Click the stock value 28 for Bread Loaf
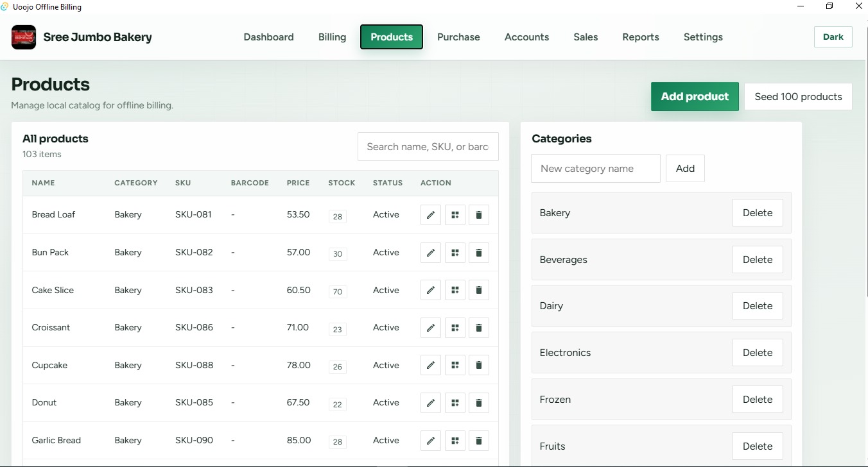This screenshot has width=868, height=467. click(x=338, y=217)
